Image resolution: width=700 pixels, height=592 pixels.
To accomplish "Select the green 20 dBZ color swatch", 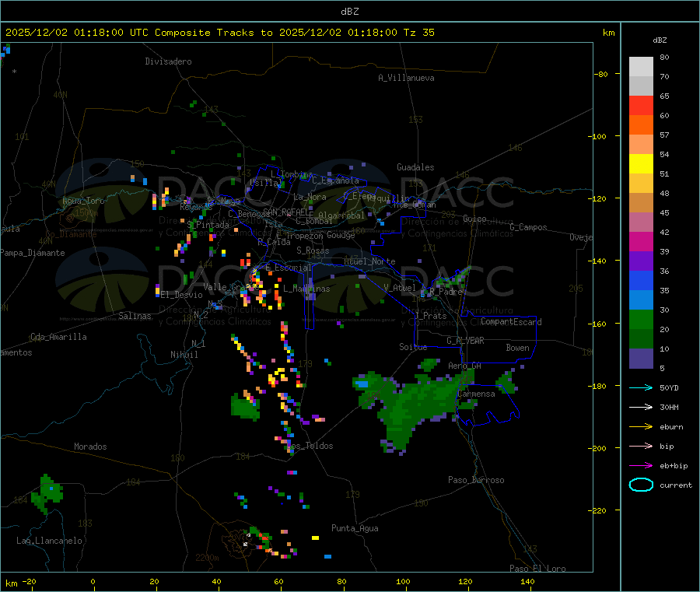I will [x=641, y=319].
